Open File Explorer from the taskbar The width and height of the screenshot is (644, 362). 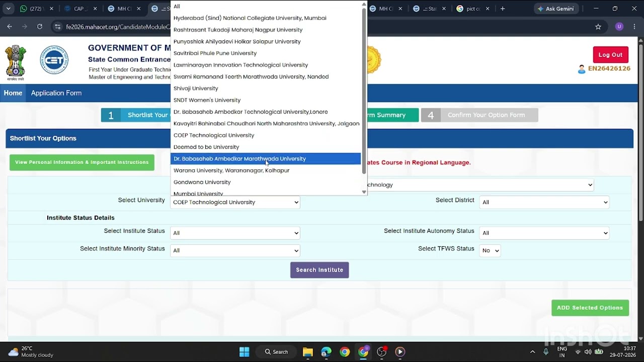pyautogui.click(x=308, y=351)
